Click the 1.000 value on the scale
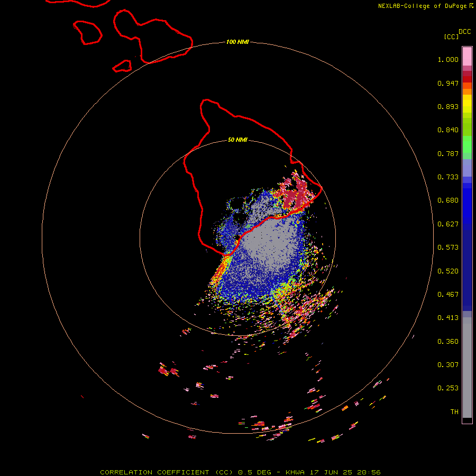The image size is (476, 476). tap(448, 59)
